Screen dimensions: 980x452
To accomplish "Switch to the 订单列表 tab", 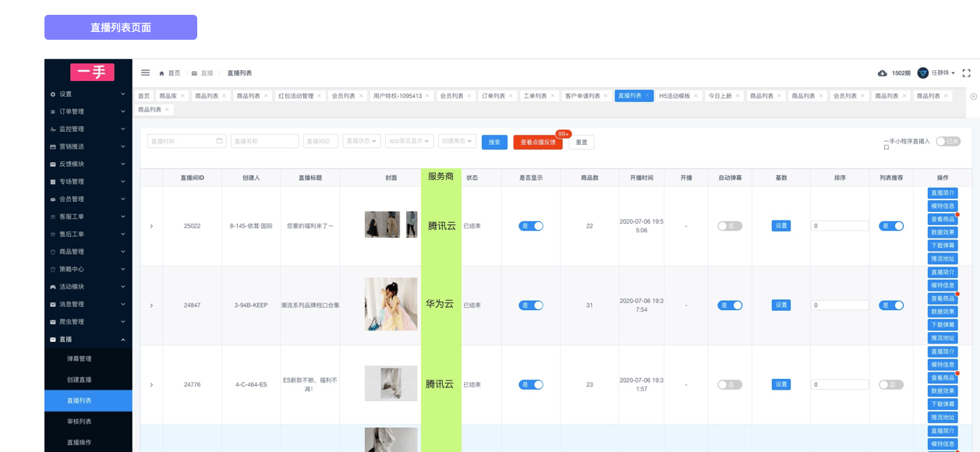I will click(x=497, y=96).
